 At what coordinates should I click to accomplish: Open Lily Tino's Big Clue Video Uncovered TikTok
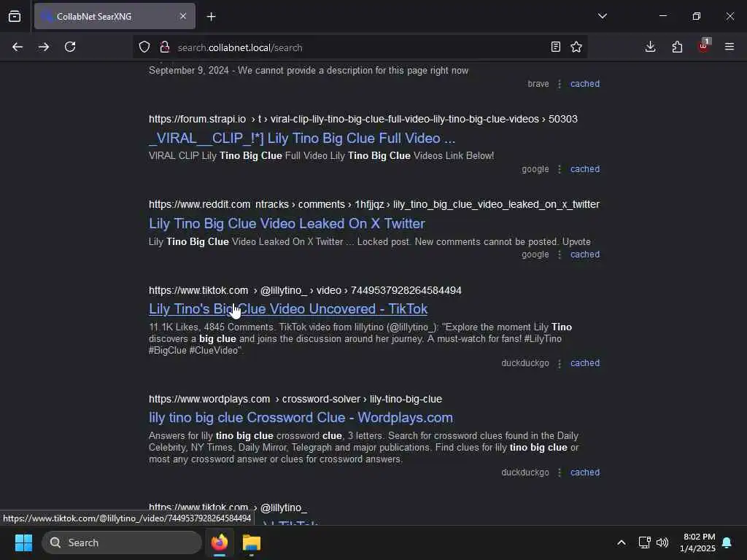tap(288, 309)
